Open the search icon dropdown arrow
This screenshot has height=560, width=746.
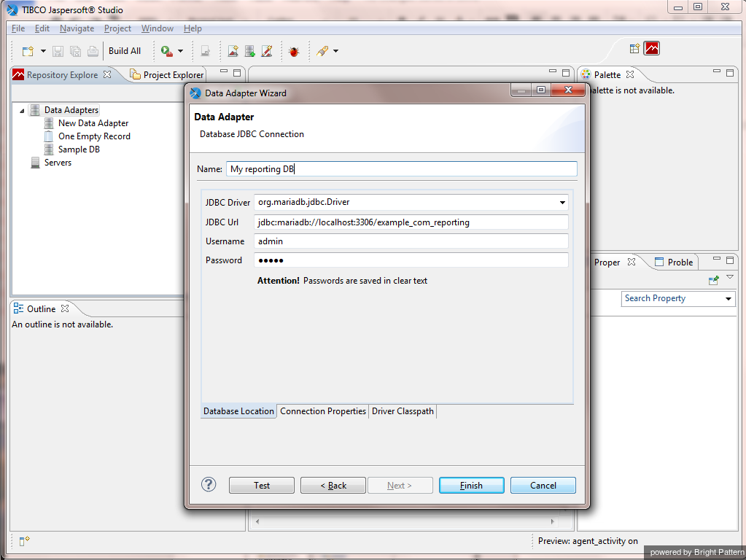point(336,51)
